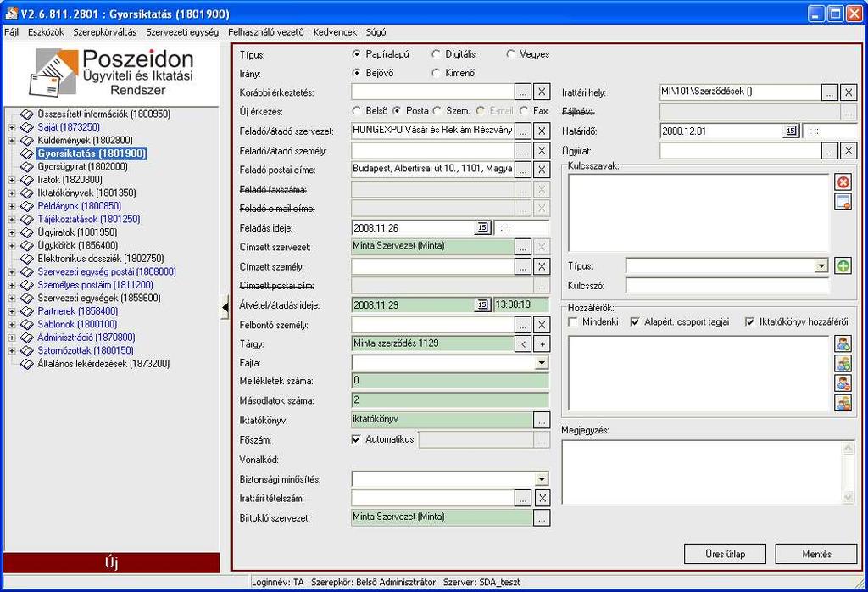Clear the Feladó/átadó személy field

pos(542,151)
